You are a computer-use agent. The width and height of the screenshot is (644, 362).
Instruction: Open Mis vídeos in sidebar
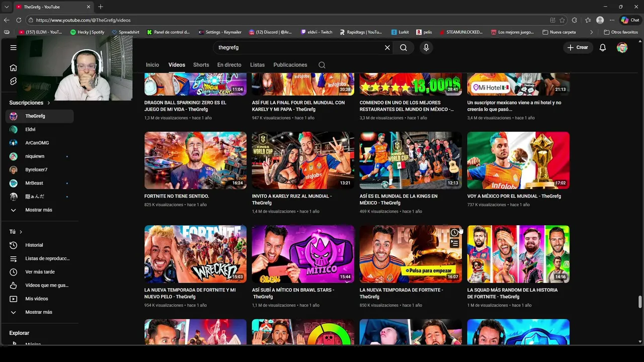click(40, 299)
